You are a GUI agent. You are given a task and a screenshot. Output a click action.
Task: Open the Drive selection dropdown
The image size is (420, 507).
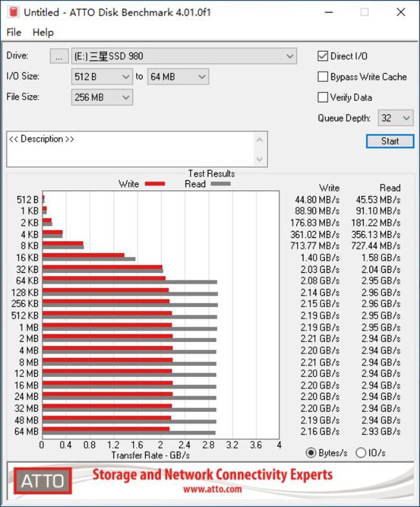pyautogui.click(x=184, y=56)
